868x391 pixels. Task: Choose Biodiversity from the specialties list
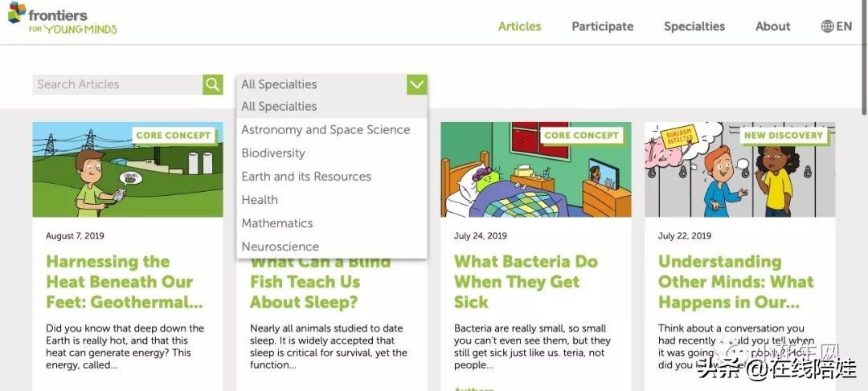(273, 153)
